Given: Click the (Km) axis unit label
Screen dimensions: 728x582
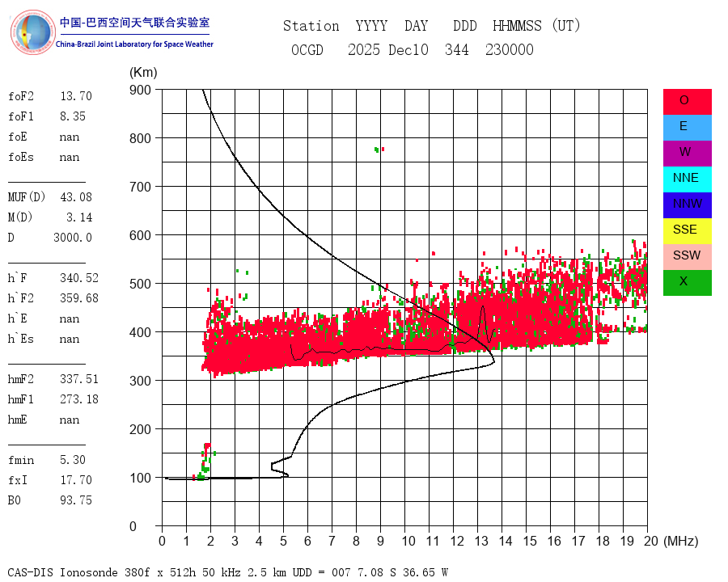Looking at the screenshot, I should tap(143, 73).
